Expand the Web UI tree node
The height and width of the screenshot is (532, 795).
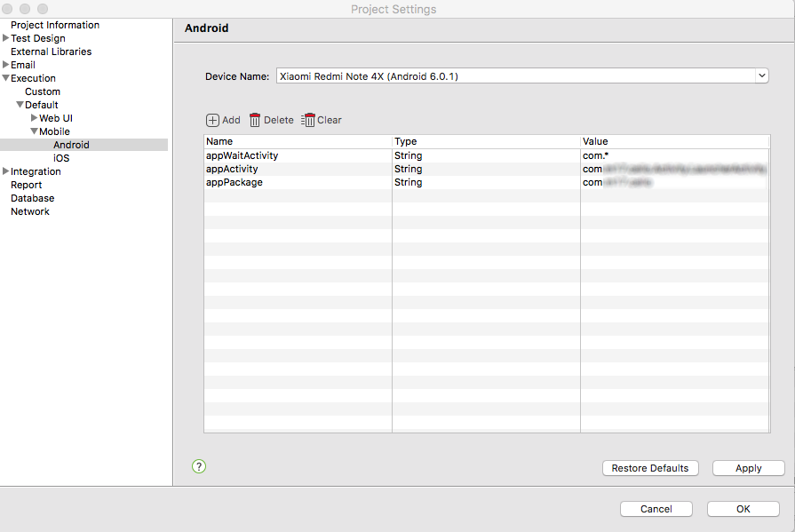[x=34, y=117]
